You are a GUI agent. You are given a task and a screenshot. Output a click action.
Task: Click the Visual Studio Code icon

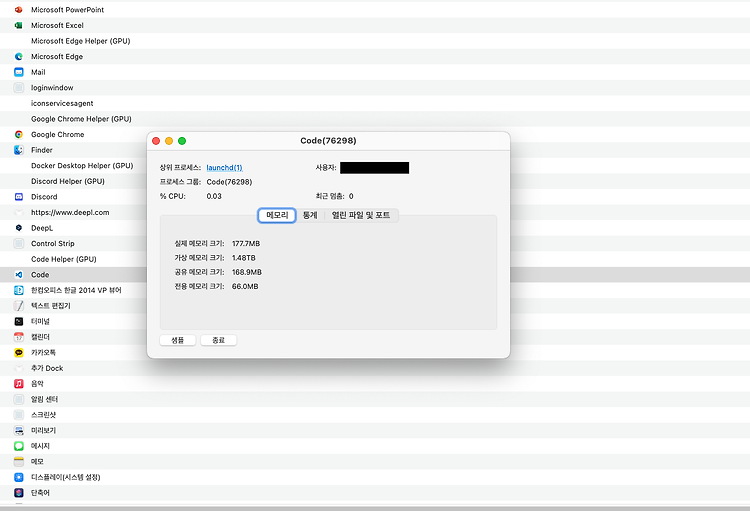tap(19, 275)
